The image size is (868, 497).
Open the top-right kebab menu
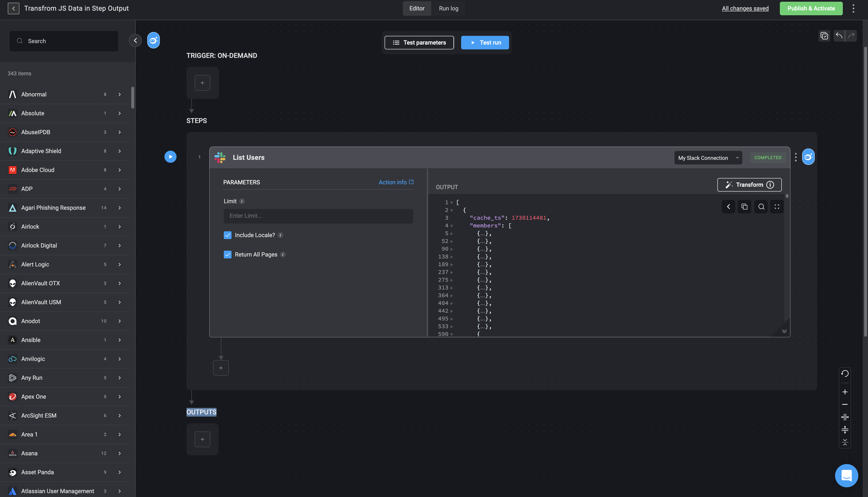pyautogui.click(x=853, y=8)
